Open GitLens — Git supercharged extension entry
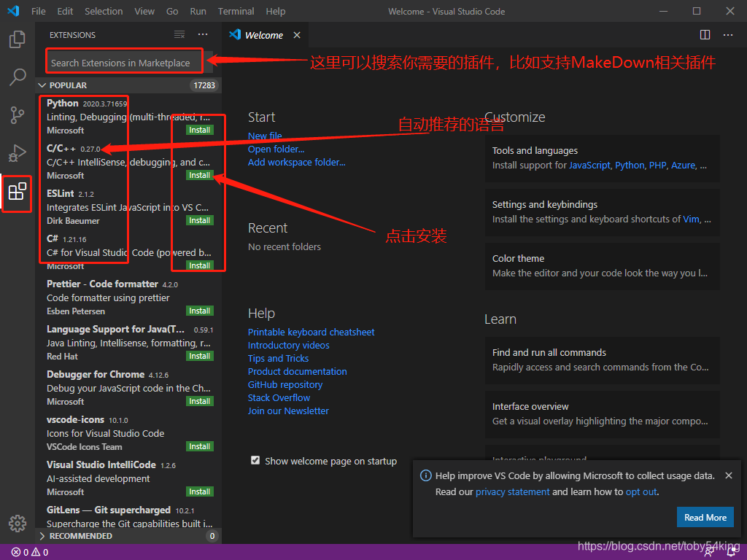The width and height of the screenshot is (747, 560). pyautogui.click(x=128, y=516)
